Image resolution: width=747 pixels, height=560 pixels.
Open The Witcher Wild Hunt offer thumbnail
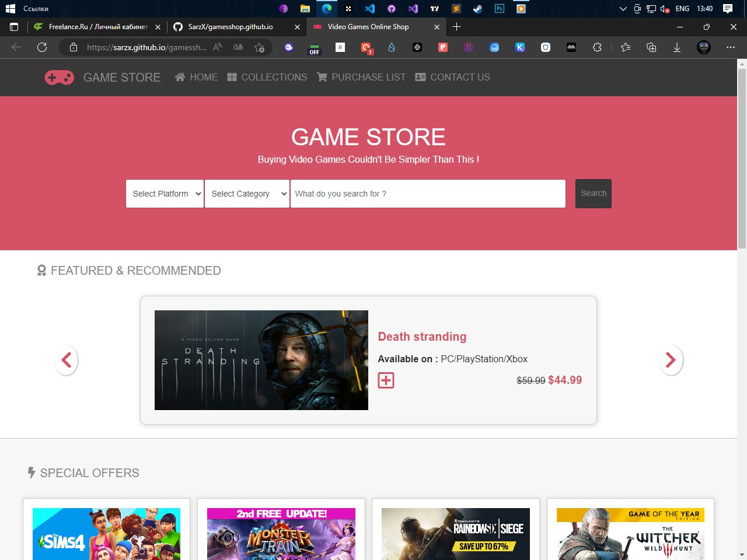(630, 534)
